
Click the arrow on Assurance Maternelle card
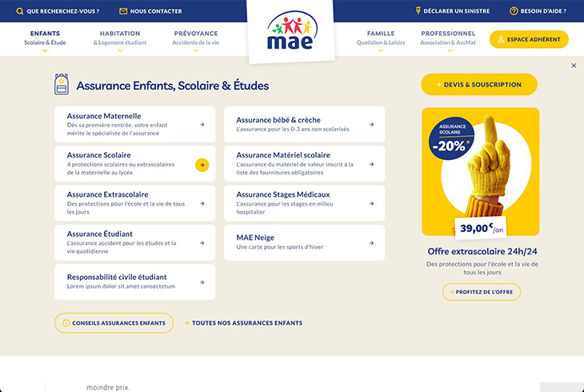pos(202,125)
